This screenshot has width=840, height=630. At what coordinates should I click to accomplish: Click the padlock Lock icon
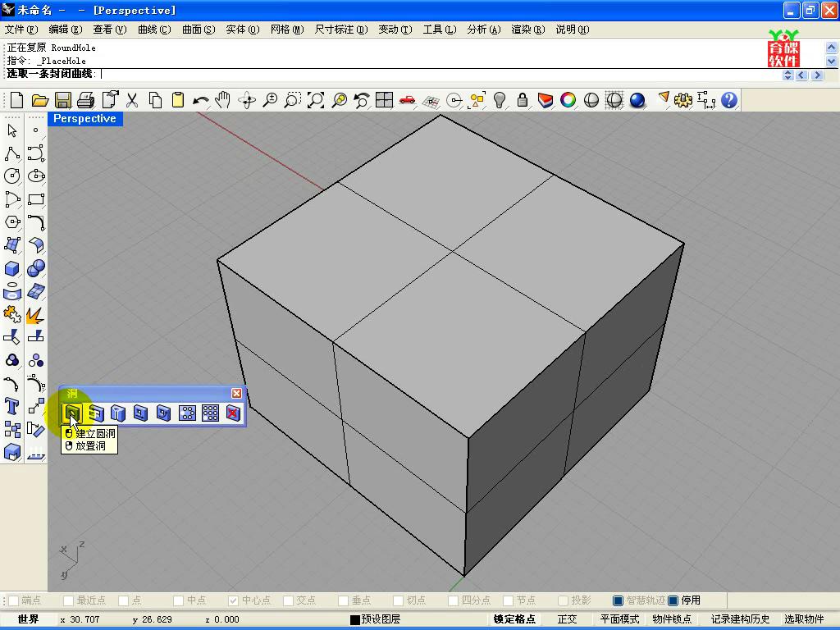(x=523, y=100)
